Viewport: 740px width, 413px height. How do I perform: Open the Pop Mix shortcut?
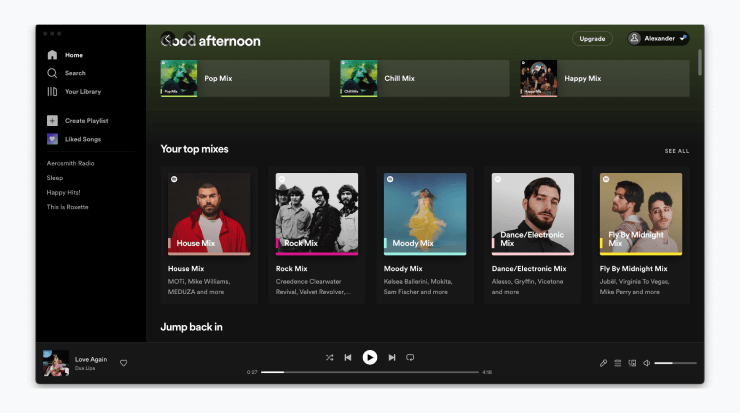245,78
